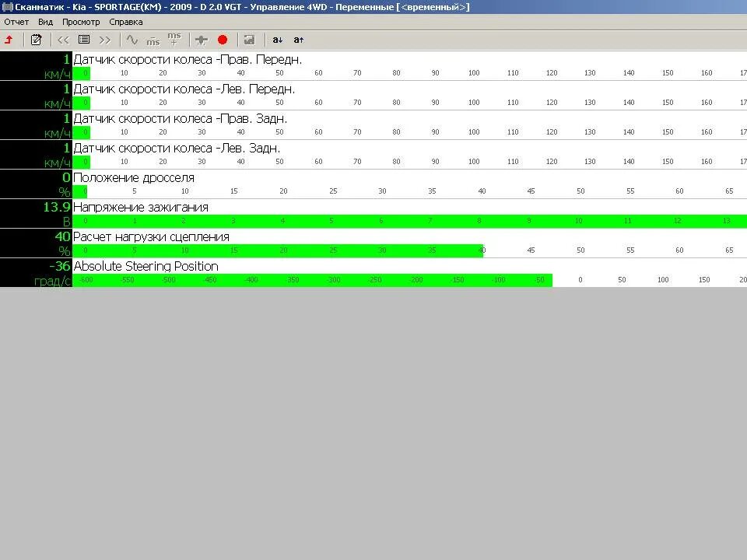The width and height of the screenshot is (747, 560).
Task: Click the application icon in title bar
Action: [x=8, y=7]
